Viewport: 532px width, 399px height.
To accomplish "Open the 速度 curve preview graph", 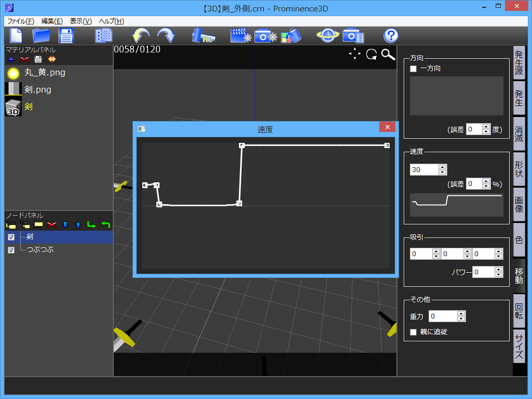I will click(x=456, y=205).
